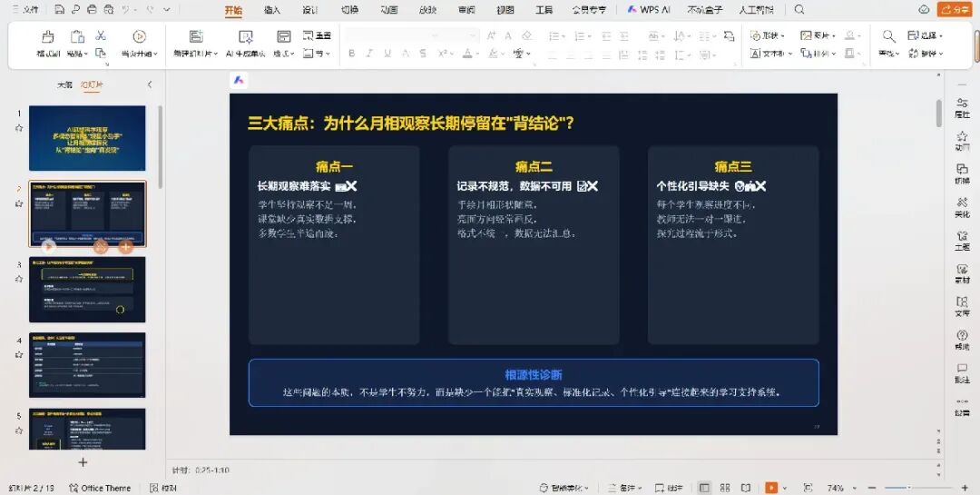Open the Animation panel in right sidebar

coord(962,141)
